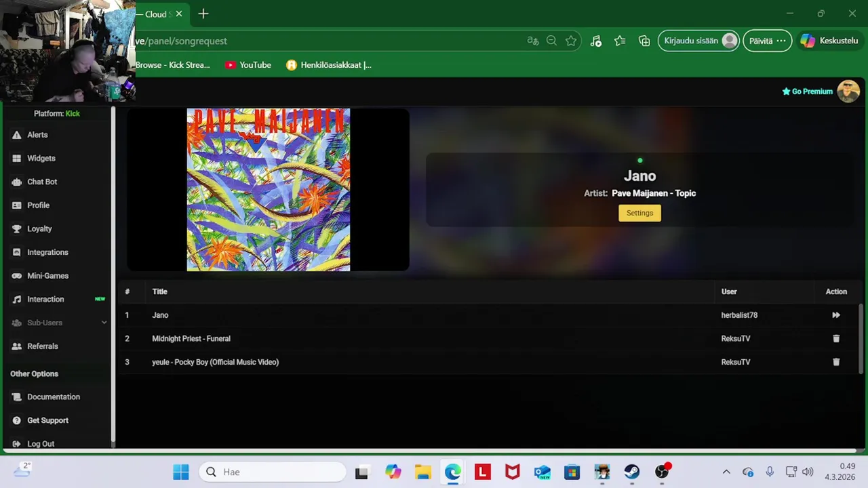This screenshot has height=488, width=868.
Task: Open Loyalty section
Action: pyautogui.click(x=39, y=229)
